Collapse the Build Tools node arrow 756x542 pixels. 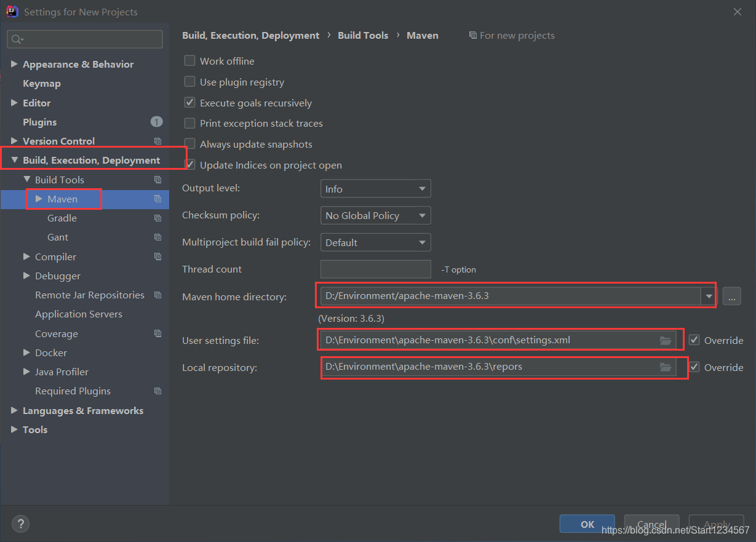(x=26, y=180)
